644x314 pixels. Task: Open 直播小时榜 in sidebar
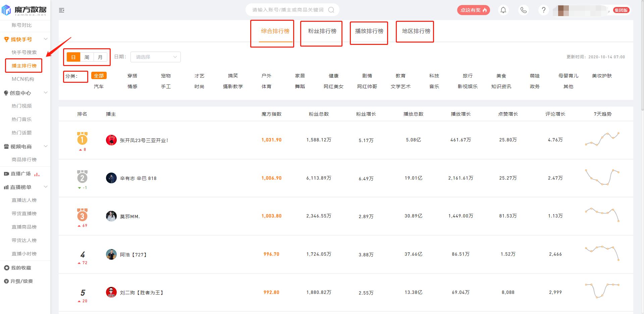point(24,254)
